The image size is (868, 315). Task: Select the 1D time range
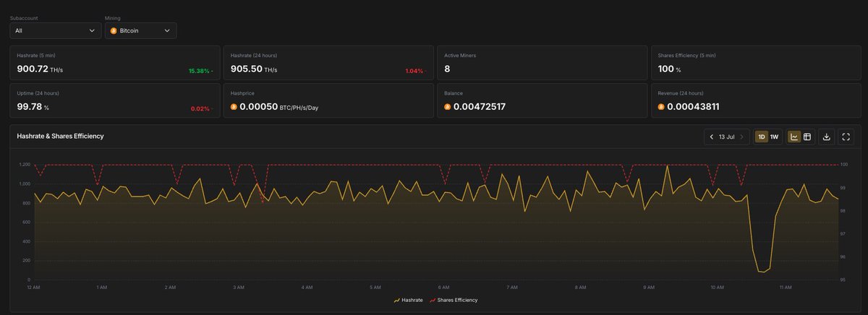[x=761, y=137]
